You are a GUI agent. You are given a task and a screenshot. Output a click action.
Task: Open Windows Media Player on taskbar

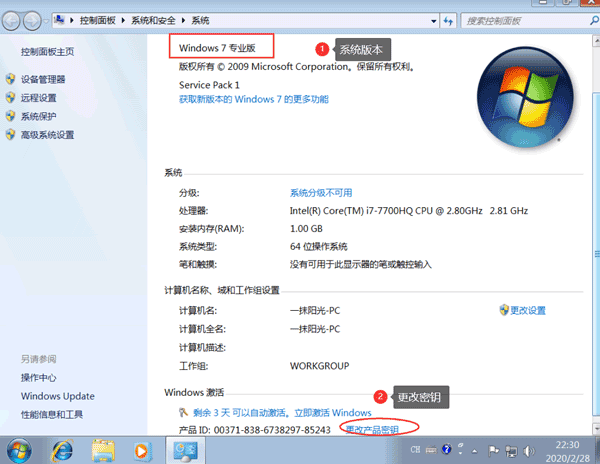coord(143,451)
